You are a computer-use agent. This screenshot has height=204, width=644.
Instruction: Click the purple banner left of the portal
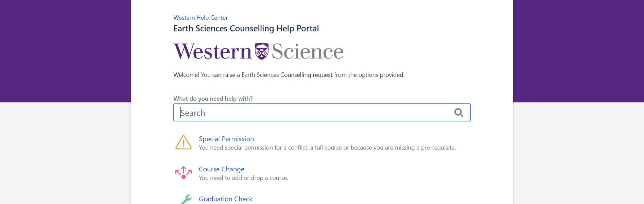click(65, 51)
